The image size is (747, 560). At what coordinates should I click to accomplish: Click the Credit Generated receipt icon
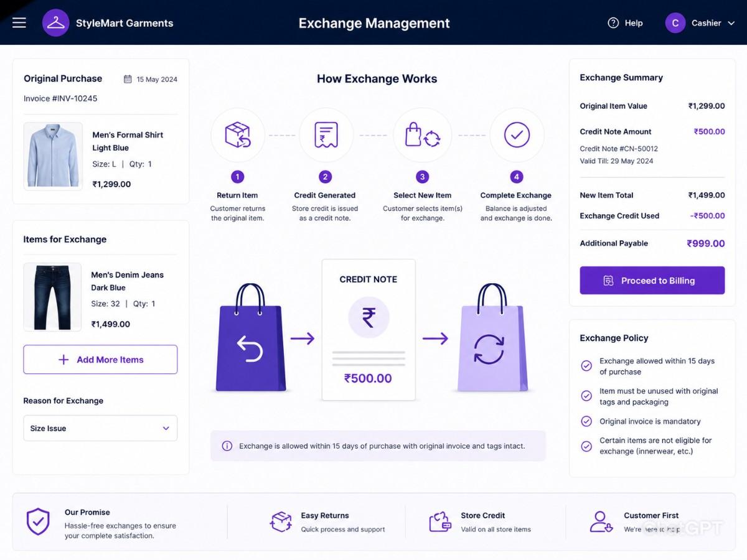point(326,135)
